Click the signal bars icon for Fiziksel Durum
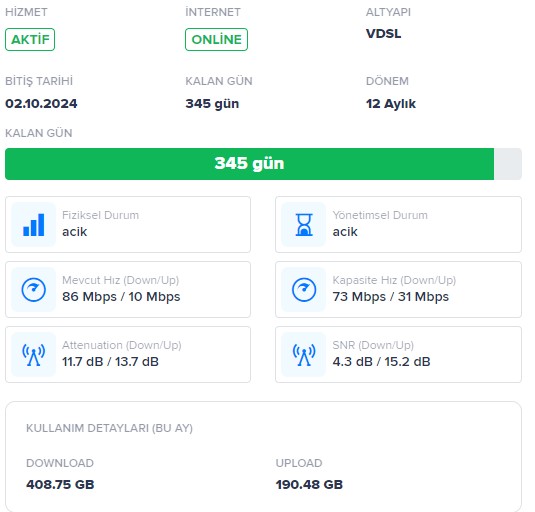Image resolution: width=535 pixels, height=512 pixels. (x=33, y=224)
